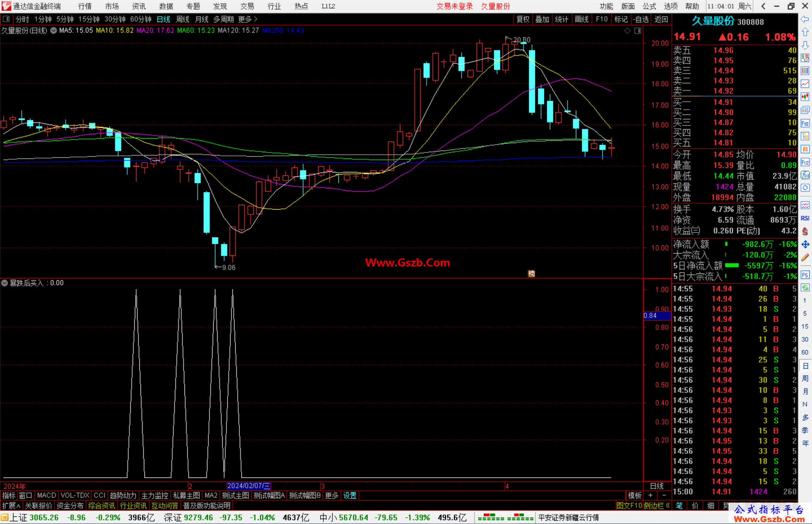
Task: Click the 0.84 value marker on indicator axis
Action: pyautogui.click(x=657, y=316)
